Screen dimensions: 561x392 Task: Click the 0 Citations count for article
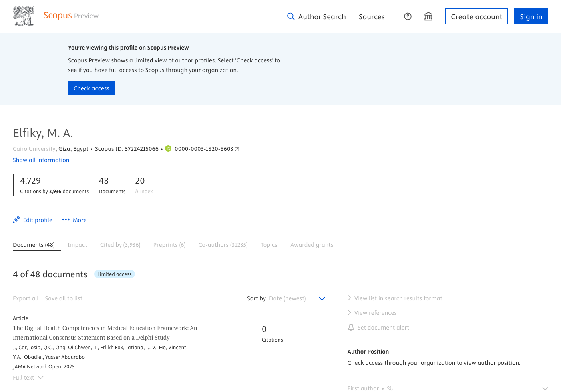(x=264, y=329)
